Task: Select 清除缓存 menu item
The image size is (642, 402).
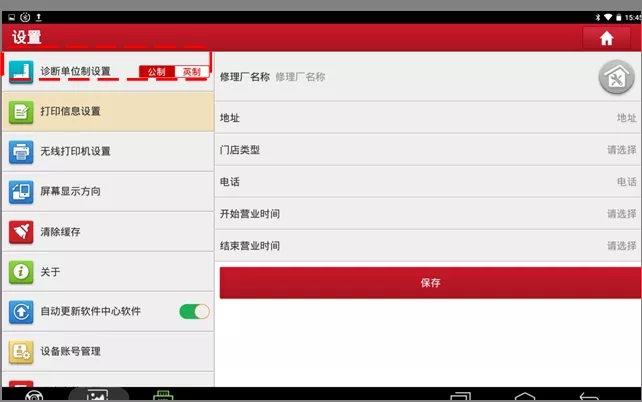Action: tap(109, 232)
